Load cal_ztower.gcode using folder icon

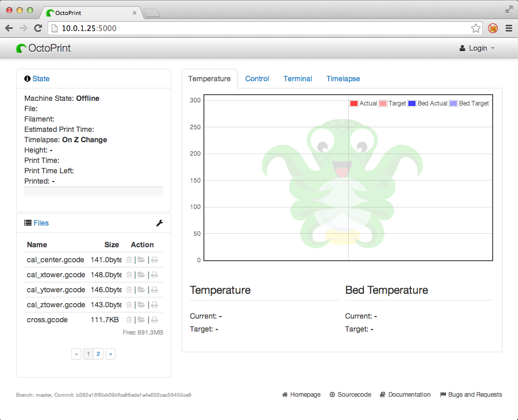pos(141,305)
